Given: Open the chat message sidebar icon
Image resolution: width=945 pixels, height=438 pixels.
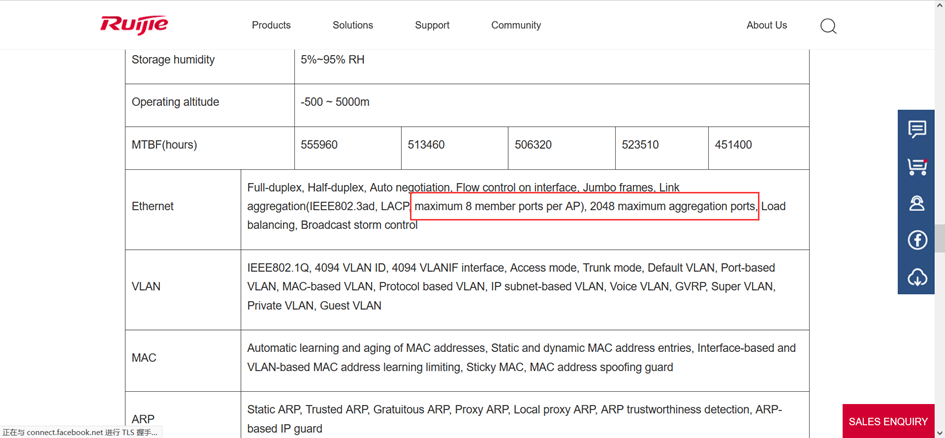Looking at the screenshot, I should coord(916,129).
